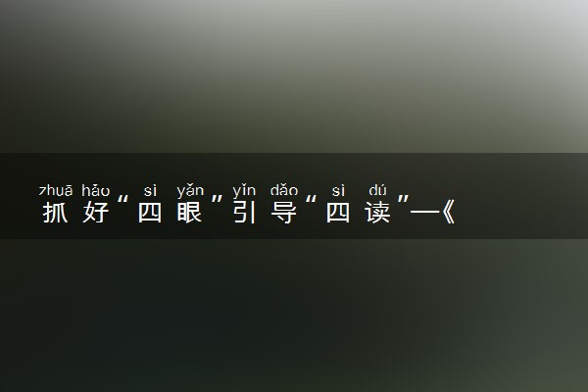This screenshot has height=392, width=588.
Task: Click the character 眼 in the title
Action: point(189,212)
